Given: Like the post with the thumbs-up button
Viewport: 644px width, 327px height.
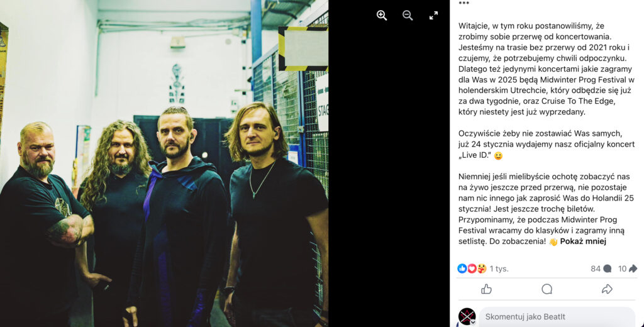Looking at the screenshot, I should (487, 289).
